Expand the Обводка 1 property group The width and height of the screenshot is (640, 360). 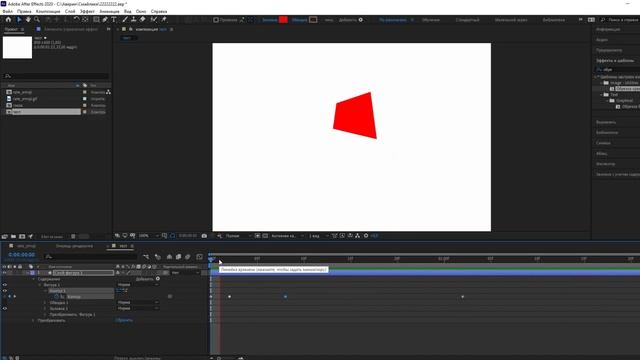pyautogui.click(x=45, y=303)
